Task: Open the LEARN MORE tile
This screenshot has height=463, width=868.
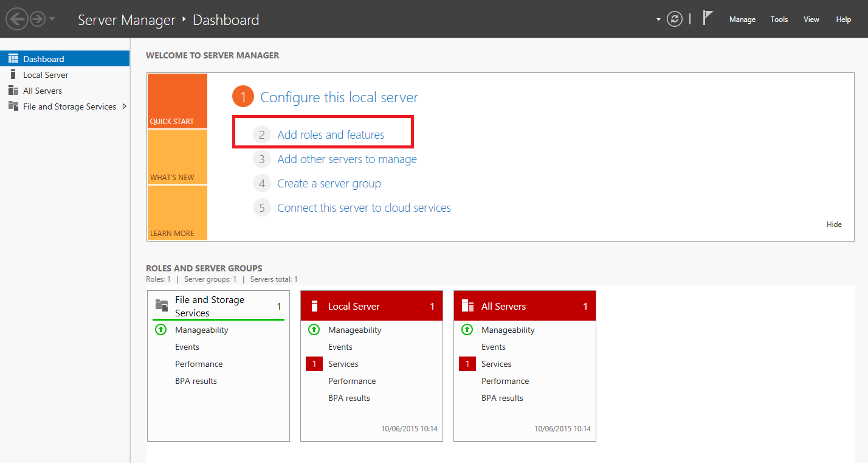Action: (177, 213)
